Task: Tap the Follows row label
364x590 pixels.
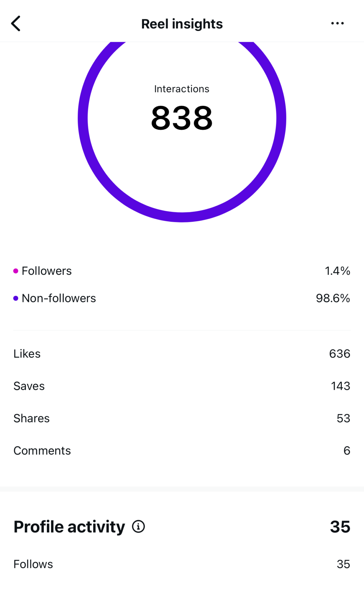Action: click(x=33, y=564)
